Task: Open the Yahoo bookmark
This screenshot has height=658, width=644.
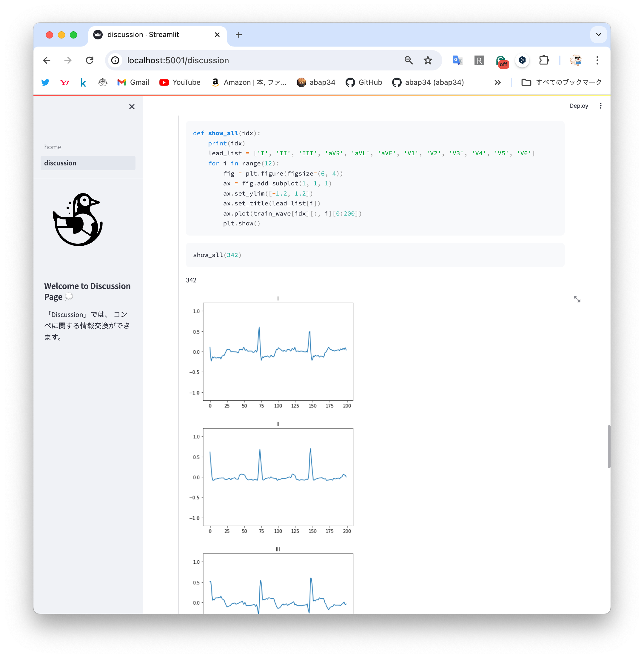Action: pyautogui.click(x=64, y=82)
